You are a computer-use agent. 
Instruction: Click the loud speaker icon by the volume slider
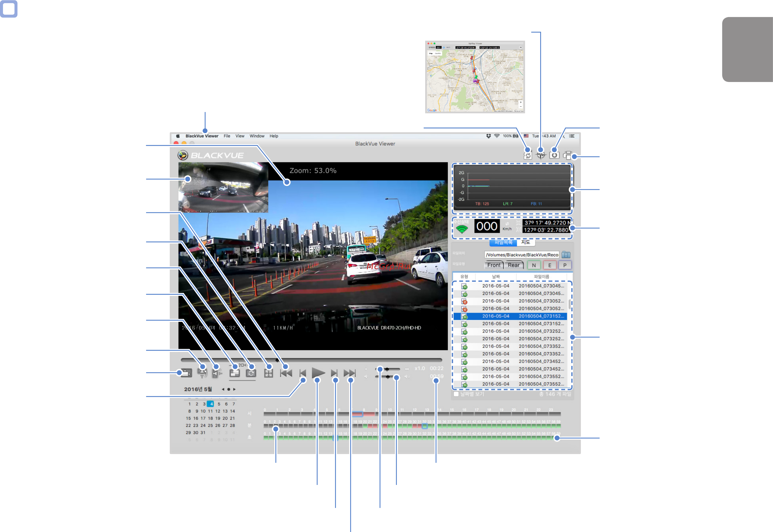tap(407, 376)
